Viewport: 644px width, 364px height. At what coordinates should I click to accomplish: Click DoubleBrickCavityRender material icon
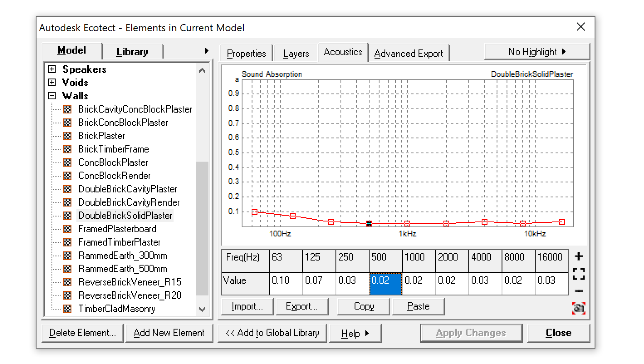point(67,202)
